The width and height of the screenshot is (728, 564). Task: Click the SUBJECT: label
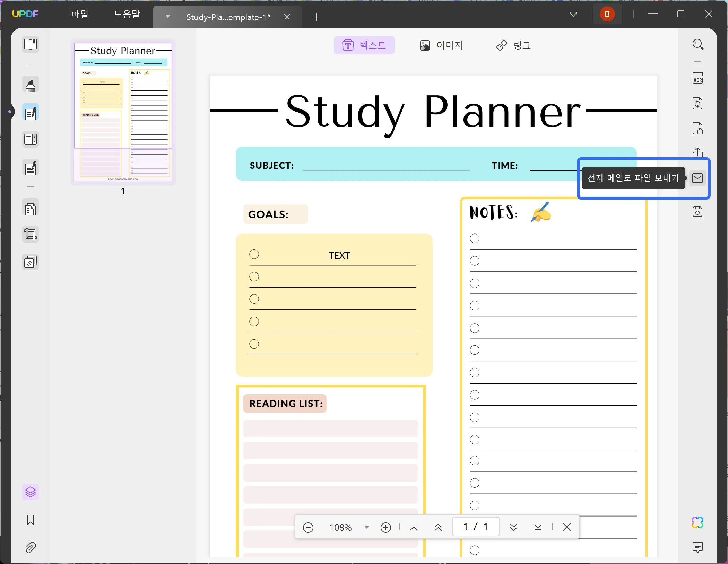pyautogui.click(x=271, y=166)
